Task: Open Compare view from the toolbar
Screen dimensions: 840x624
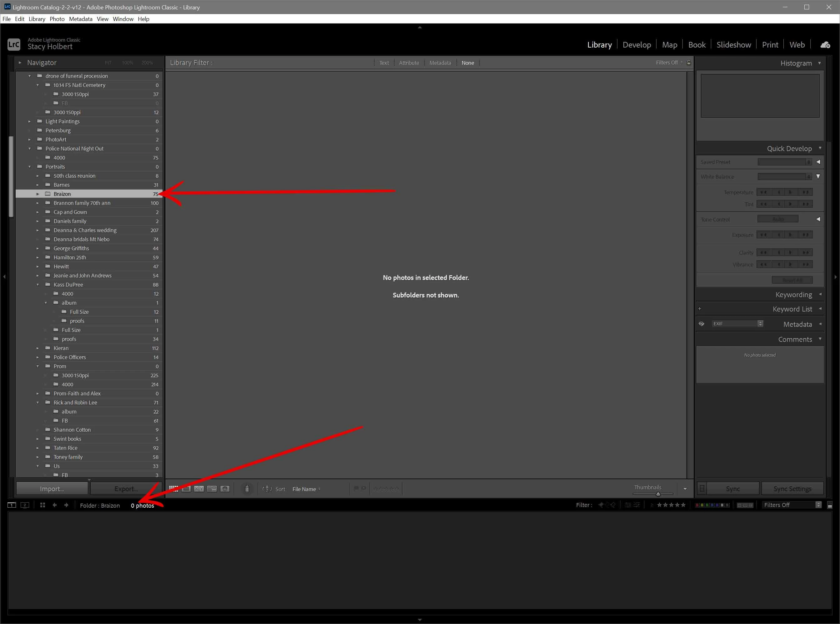Action: [199, 489]
